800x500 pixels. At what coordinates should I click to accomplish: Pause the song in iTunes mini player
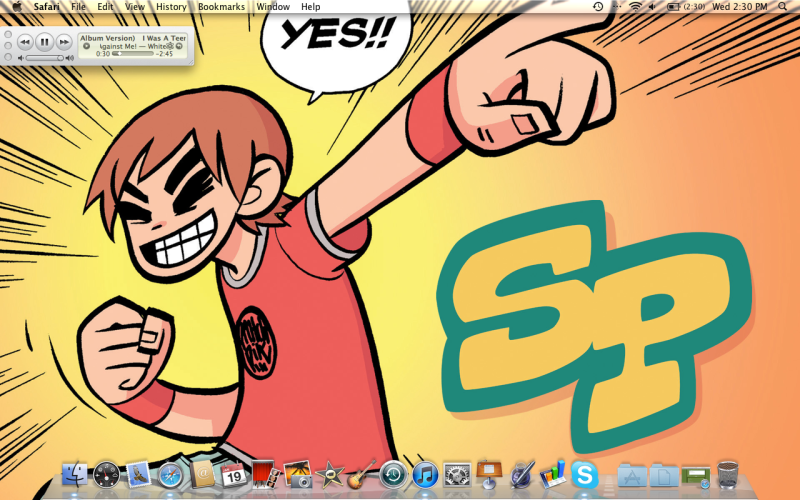(x=44, y=42)
